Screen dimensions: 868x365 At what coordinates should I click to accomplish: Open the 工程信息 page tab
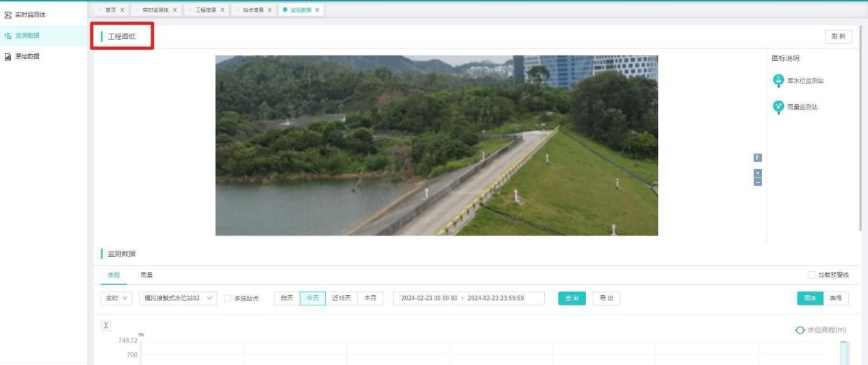pos(202,10)
